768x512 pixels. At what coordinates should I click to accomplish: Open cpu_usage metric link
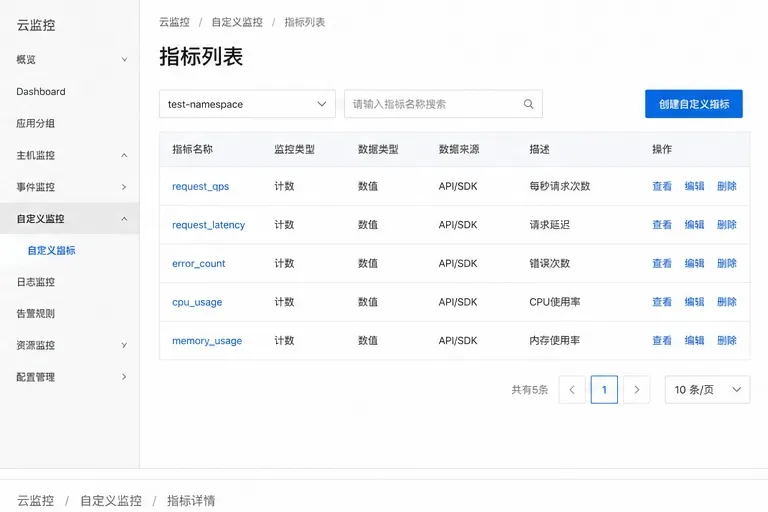197,302
